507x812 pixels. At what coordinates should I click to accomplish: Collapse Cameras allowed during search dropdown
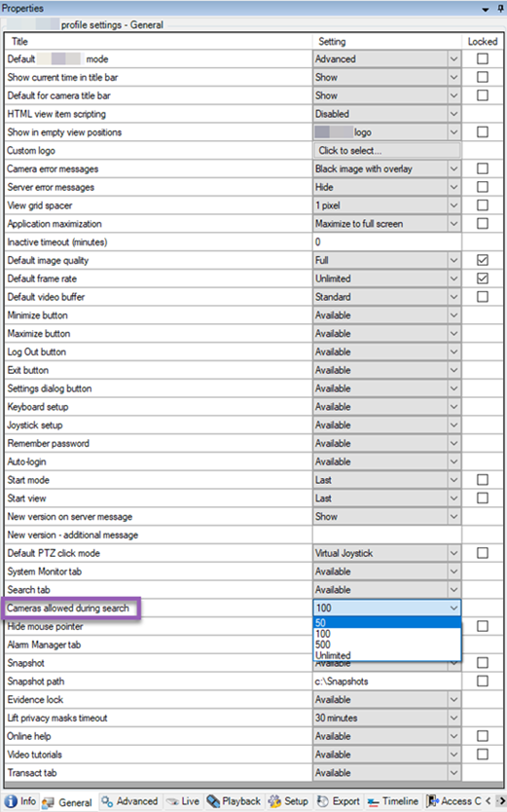[x=453, y=608]
